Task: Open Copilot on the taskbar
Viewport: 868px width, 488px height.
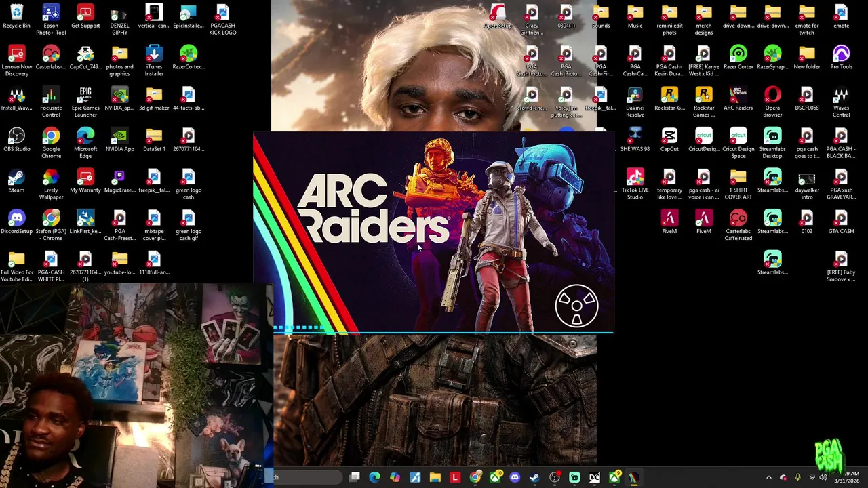Action: 395,477
